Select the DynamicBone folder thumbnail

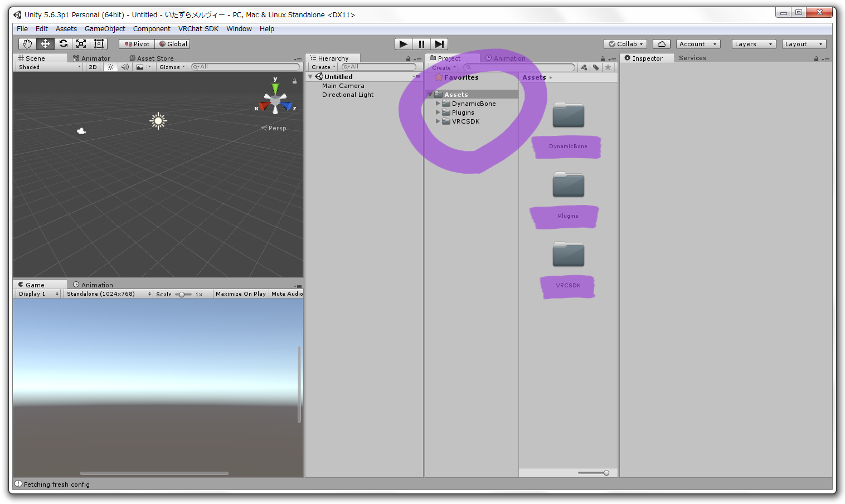click(x=568, y=115)
